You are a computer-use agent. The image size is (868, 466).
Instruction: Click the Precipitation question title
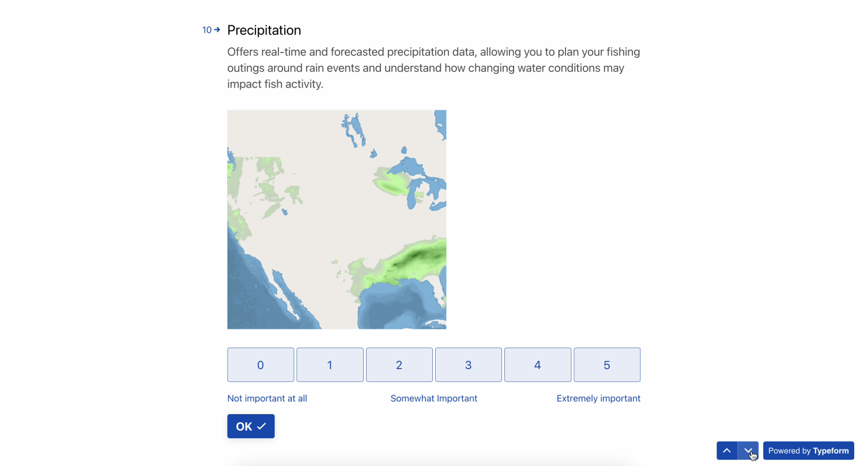[x=264, y=30]
